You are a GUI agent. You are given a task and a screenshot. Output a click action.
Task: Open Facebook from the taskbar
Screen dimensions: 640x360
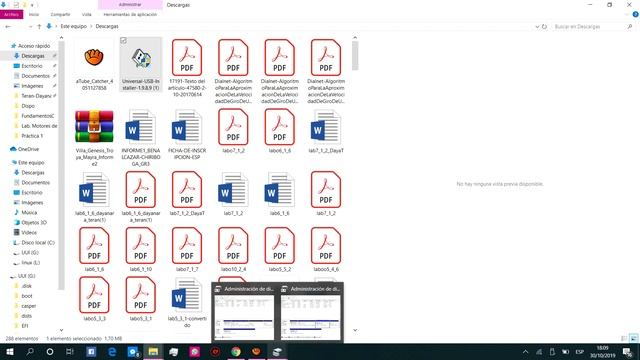pos(91,351)
